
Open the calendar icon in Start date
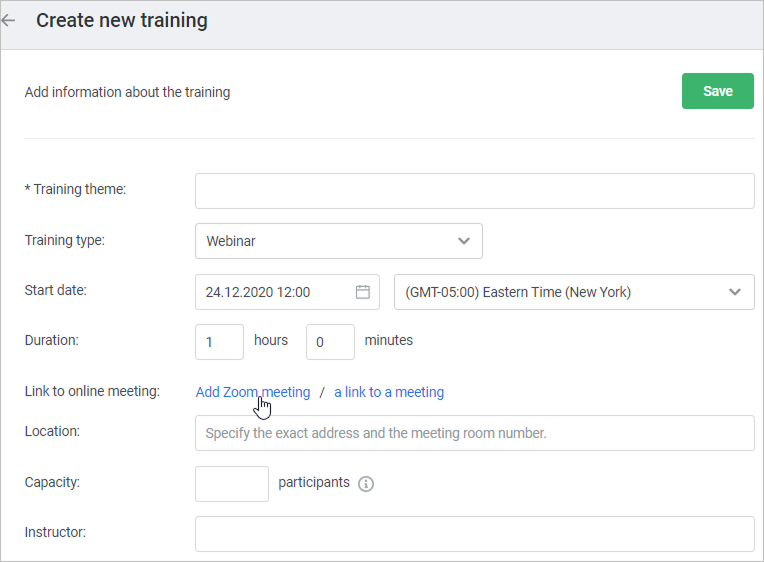[363, 292]
